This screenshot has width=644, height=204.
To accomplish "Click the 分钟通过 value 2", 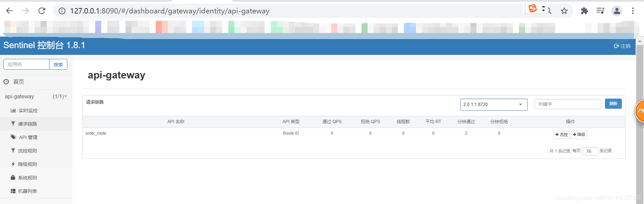I will tap(466, 133).
